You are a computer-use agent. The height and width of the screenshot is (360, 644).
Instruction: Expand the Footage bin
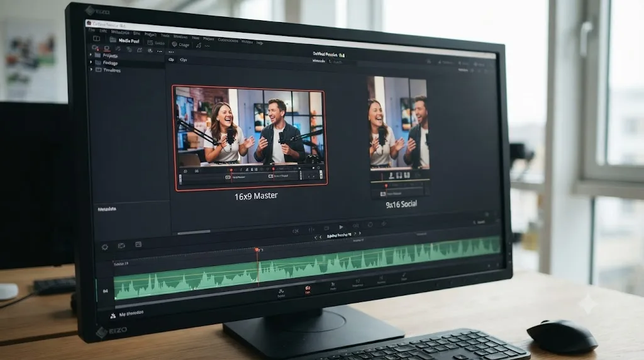click(91, 62)
